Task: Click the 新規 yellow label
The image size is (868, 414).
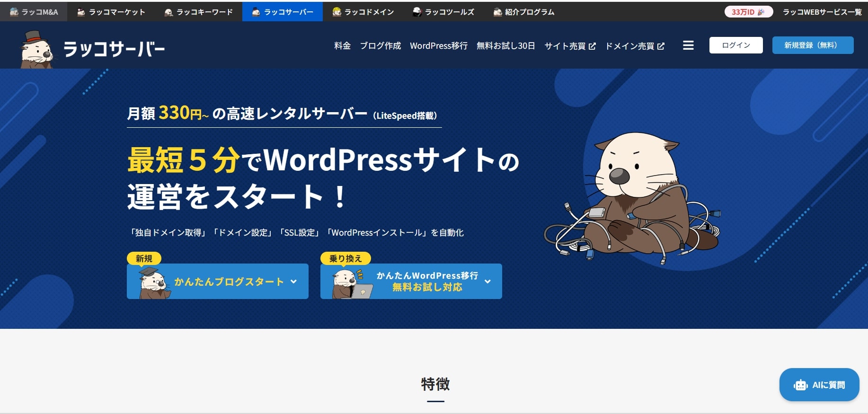Action: point(144,258)
